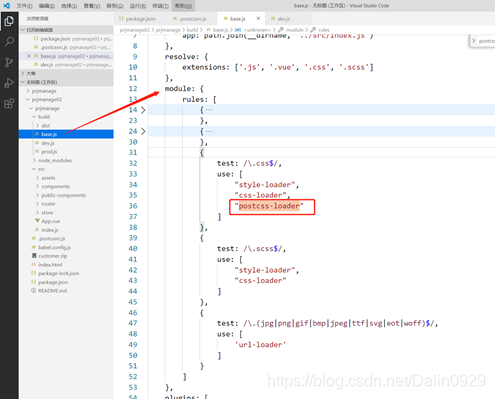Open Source Control view in activity bar
Screen dimensions: 495x399
coord(9,62)
